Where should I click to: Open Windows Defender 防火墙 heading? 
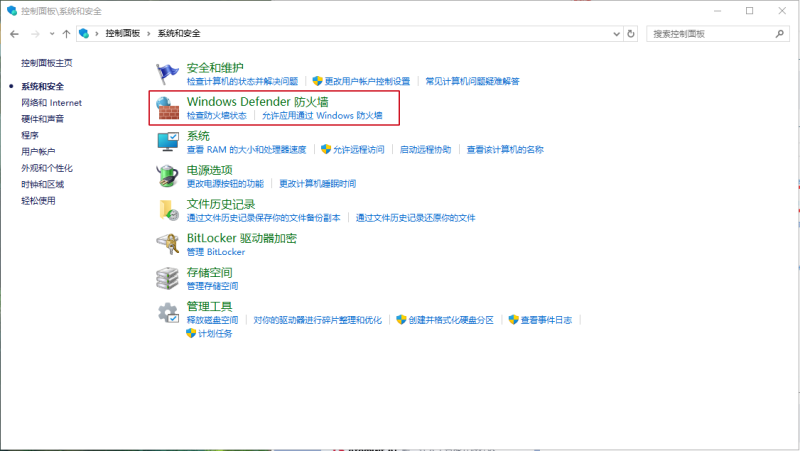pos(257,102)
